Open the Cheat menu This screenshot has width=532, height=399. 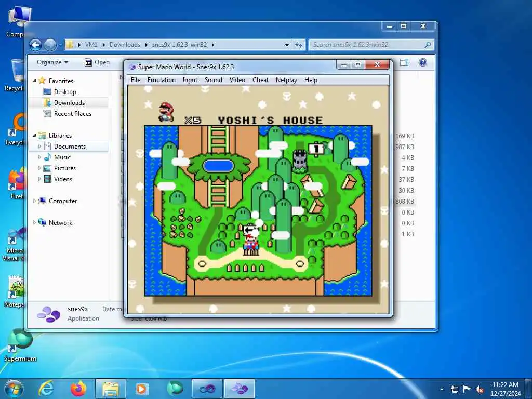pyautogui.click(x=260, y=80)
